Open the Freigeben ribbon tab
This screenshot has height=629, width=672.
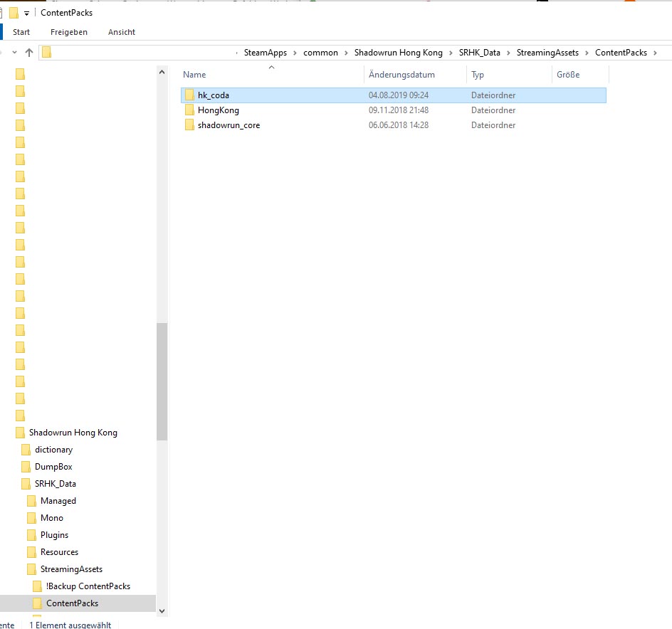click(69, 32)
